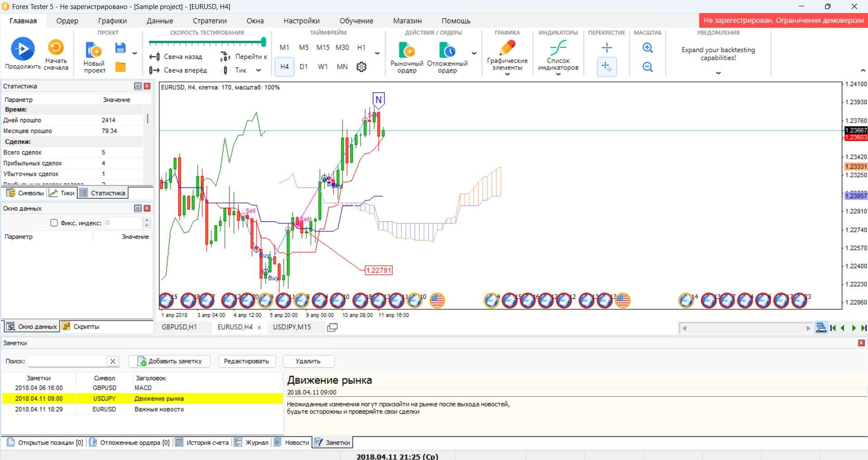This screenshot has height=460, width=868.
Task: Jump to chart beginning arrow
Action: 833,328
